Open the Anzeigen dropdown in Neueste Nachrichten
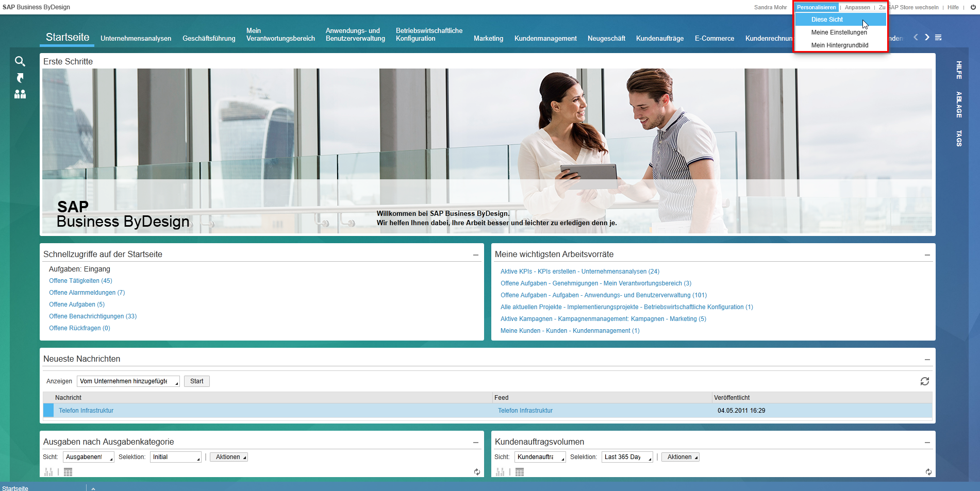980x491 pixels. (128, 381)
